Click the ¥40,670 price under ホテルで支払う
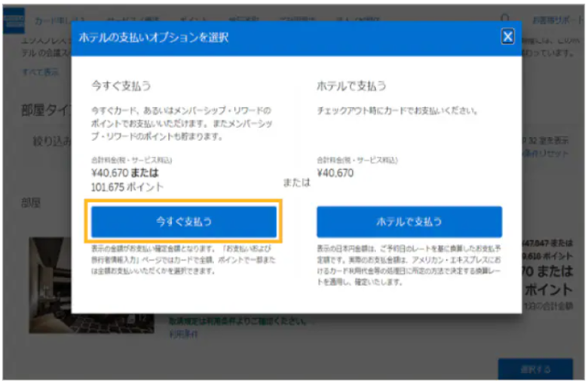The image size is (588, 382). (335, 173)
